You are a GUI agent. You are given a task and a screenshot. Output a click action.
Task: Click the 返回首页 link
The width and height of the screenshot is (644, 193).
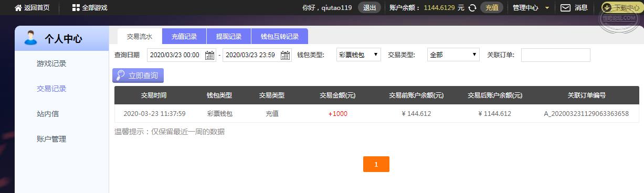click(x=37, y=8)
